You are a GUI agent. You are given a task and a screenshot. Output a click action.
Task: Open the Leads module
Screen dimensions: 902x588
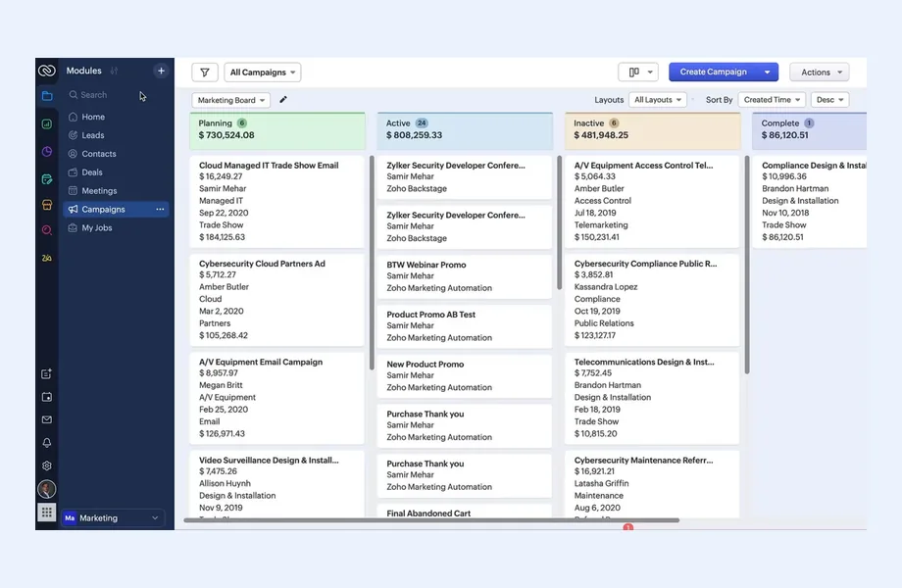(92, 135)
